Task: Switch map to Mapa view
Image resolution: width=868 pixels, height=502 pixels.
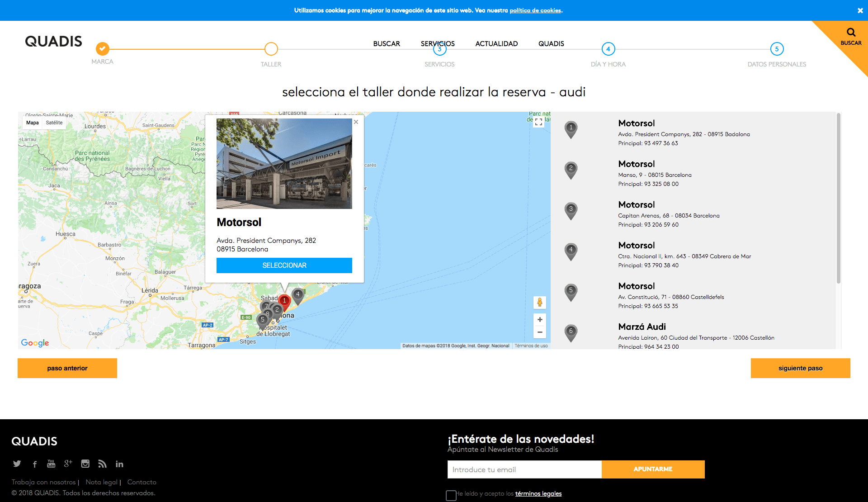Action: [33, 123]
